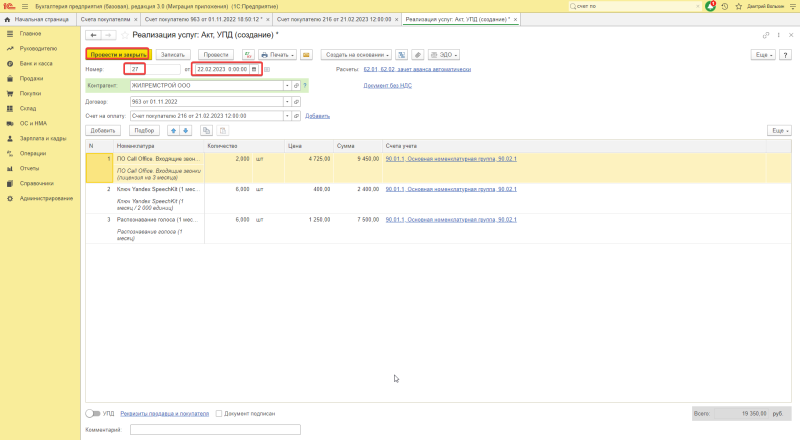
Task: Click Провести и закрыть button
Action: (x=118, y=55)
